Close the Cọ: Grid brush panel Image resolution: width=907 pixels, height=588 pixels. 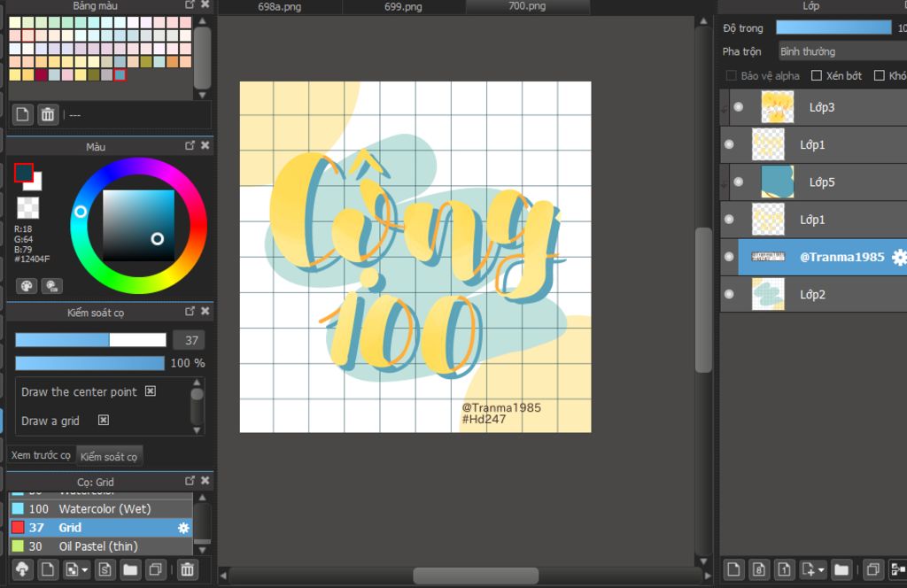(x=205, y=481)
